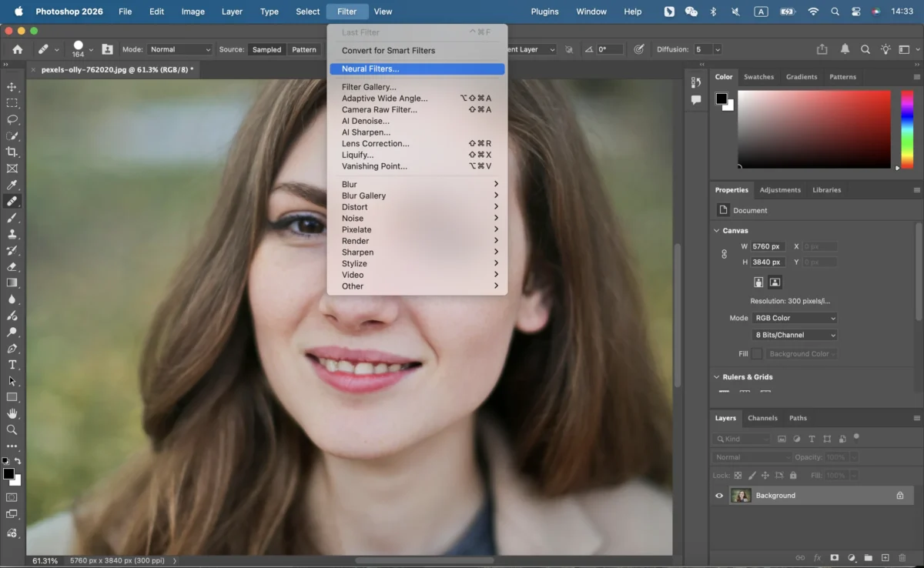Collapse the Rulers & Grids section
This screenshot has width=924, height=568.
point(716,377)
